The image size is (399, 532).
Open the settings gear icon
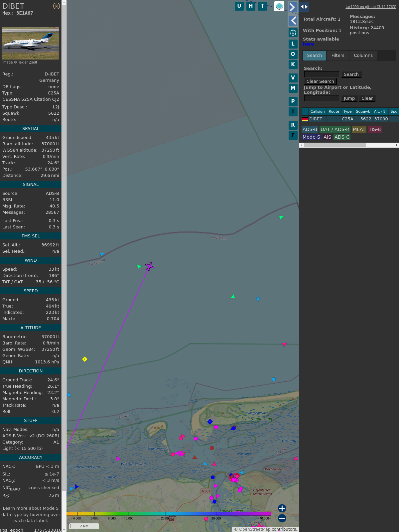[x=293, y=33]
